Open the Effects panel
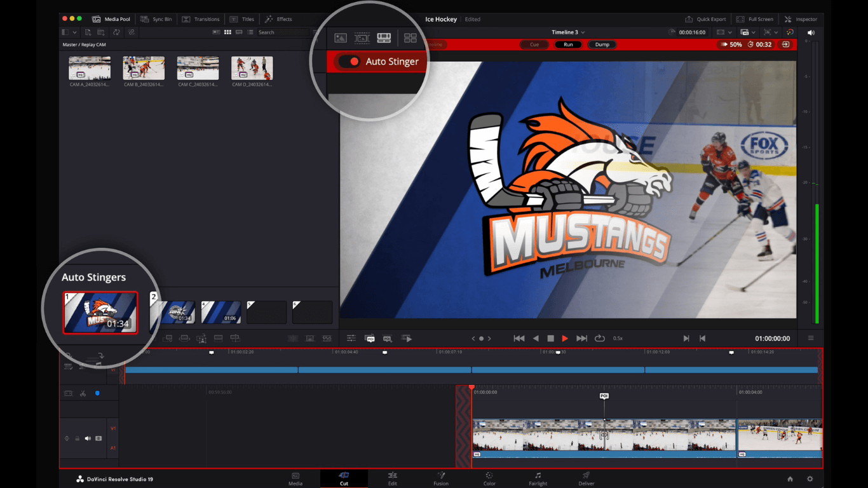Viewport: 868px width, 488px height. 278,19
